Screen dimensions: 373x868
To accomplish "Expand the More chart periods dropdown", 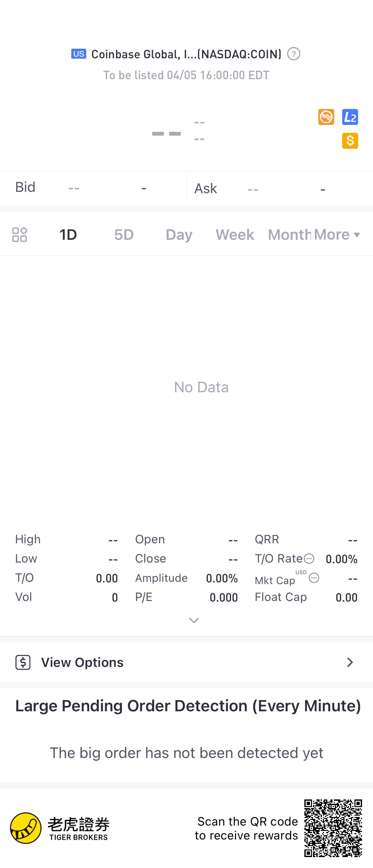I will pyautogui.click(x=337, y=235).
